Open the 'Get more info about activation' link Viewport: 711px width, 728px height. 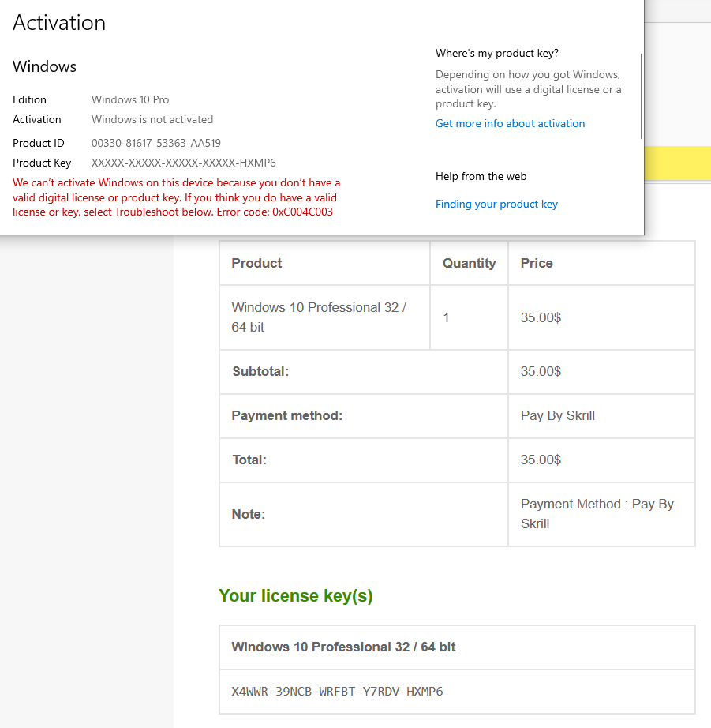click(x=510, y=123)
